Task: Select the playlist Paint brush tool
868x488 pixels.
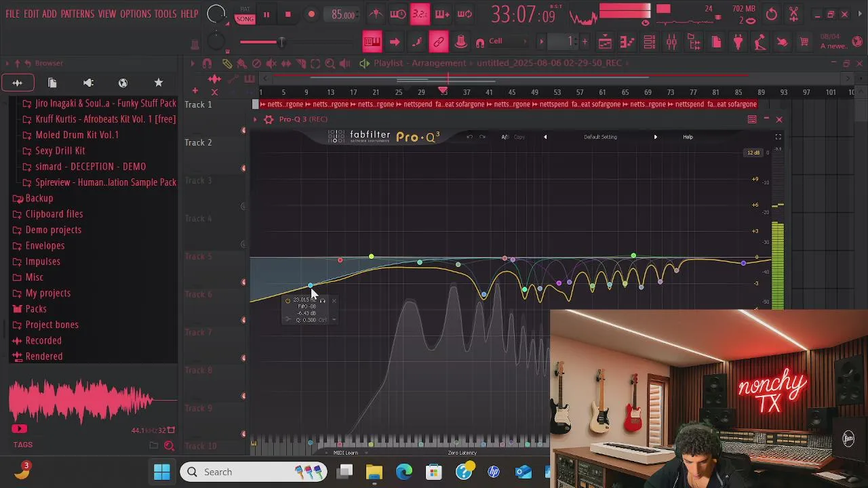Action: [241, 63]
